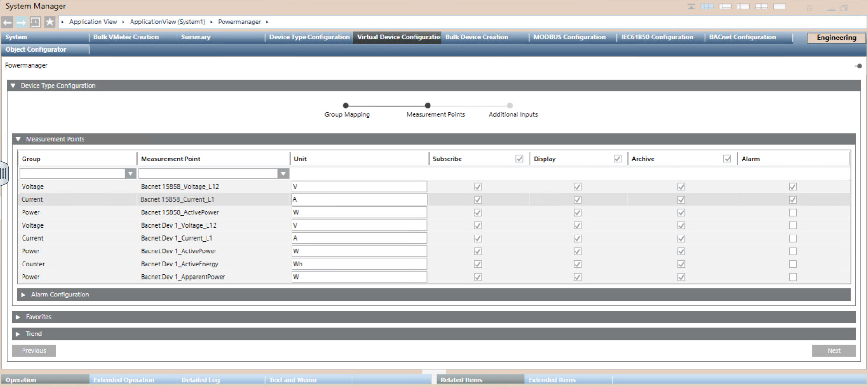Click the lock layout icon

tap(809, 8)
